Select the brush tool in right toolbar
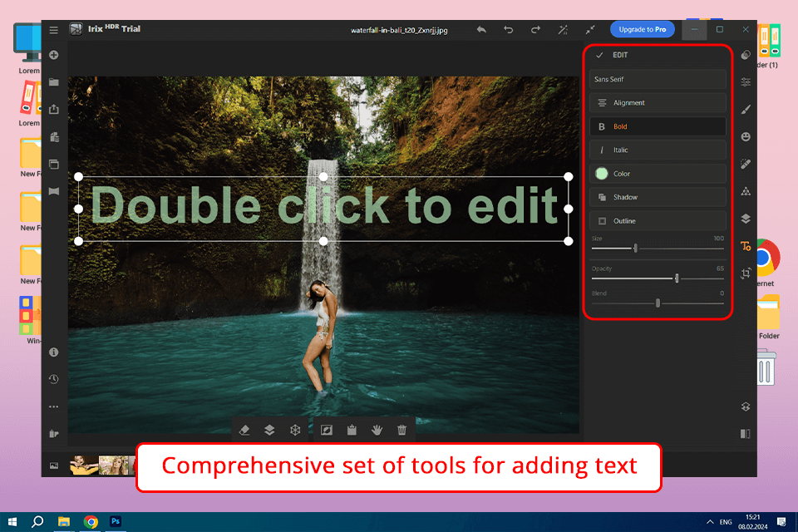 746,109
